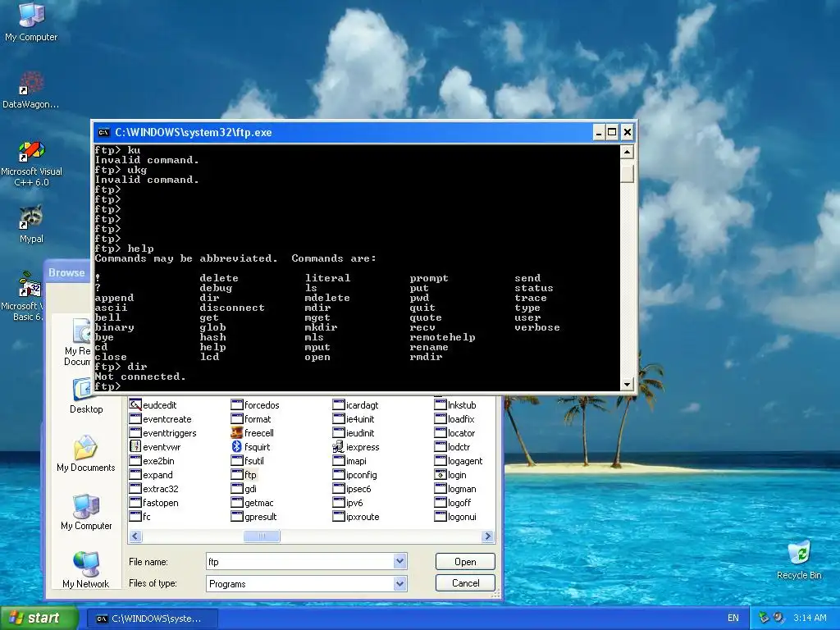Select Microsoft Visual Basic 6 desktop icon
This screenshot has height=630, width=840.
24,296
